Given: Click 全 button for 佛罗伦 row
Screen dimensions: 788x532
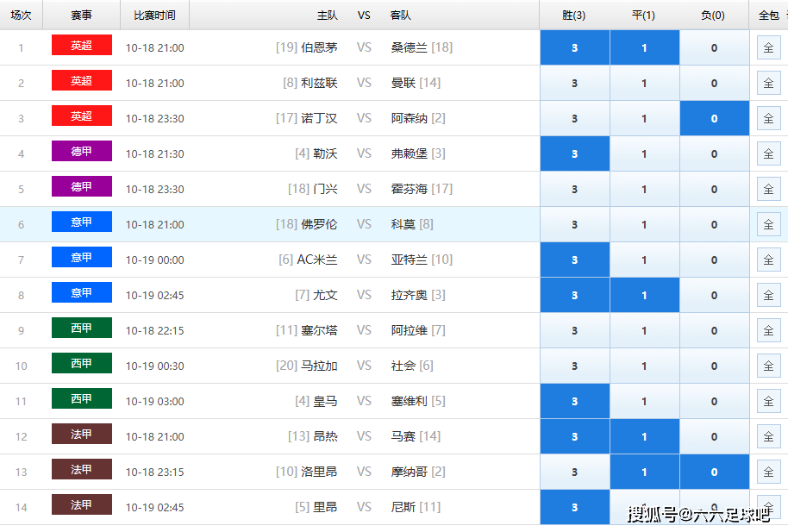Looking at the screenshot, I should click(768, 225).
